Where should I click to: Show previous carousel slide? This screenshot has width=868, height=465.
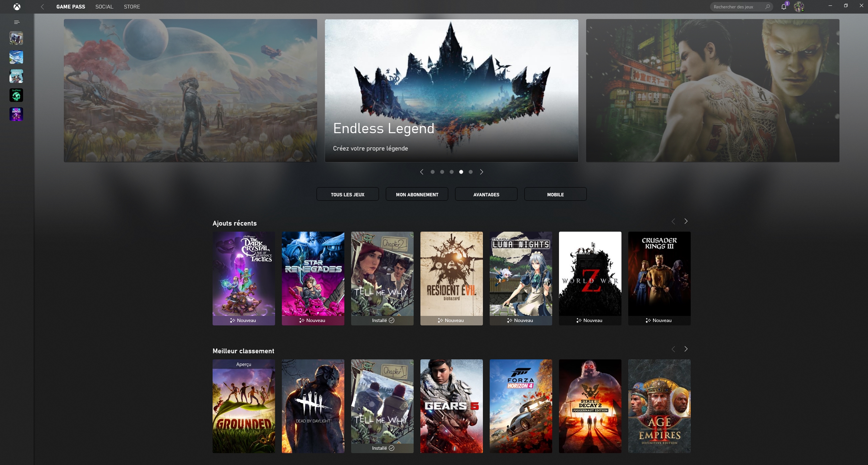(x=422, y=172)
